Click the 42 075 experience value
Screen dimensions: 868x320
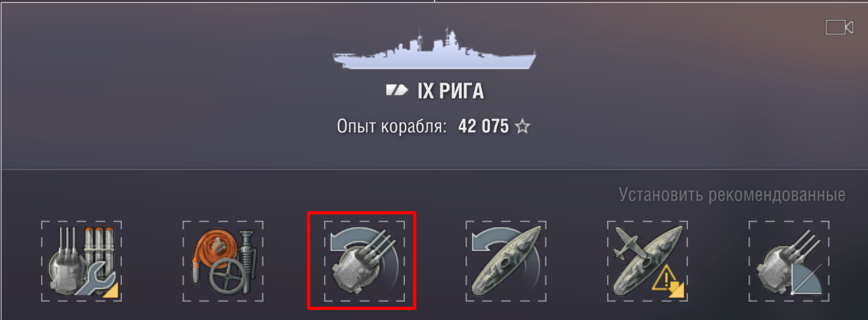[483, 126]
